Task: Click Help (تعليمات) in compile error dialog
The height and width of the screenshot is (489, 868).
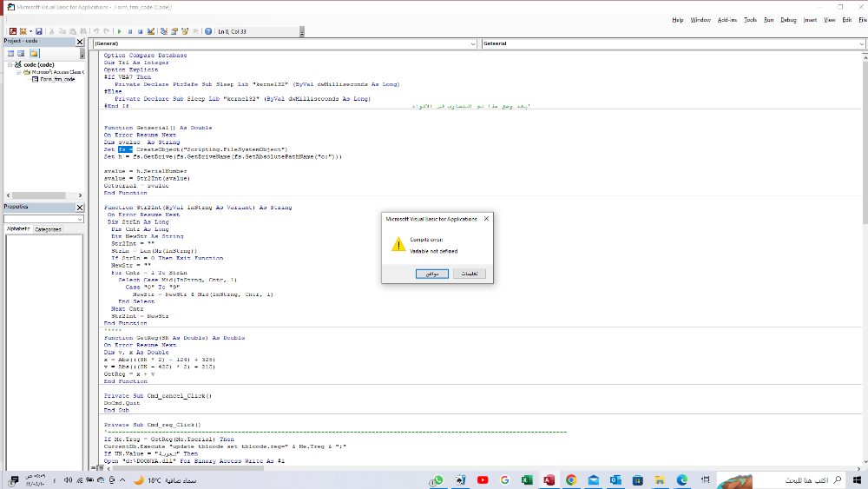Action: pyautogui.click(x=470, y=274)
